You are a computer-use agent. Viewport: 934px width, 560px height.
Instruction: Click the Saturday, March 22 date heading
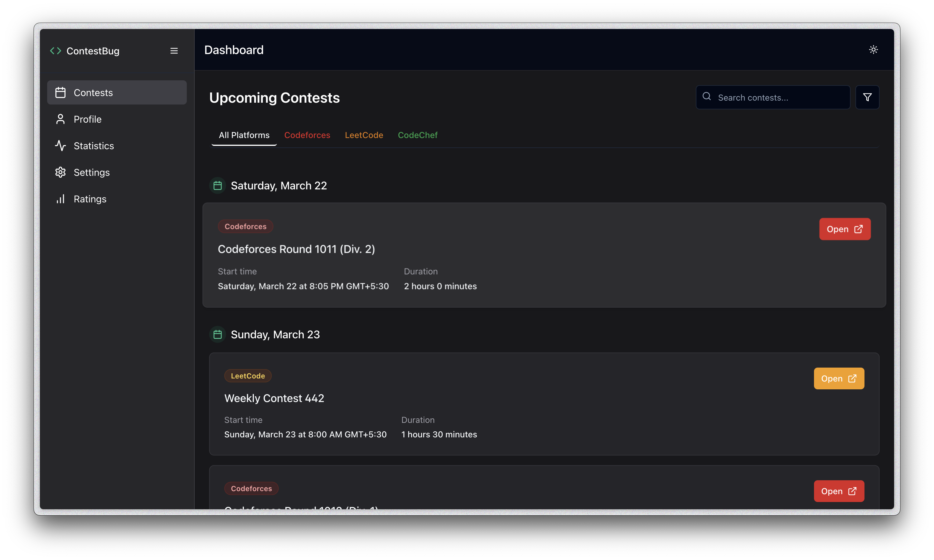pos(279,186)
